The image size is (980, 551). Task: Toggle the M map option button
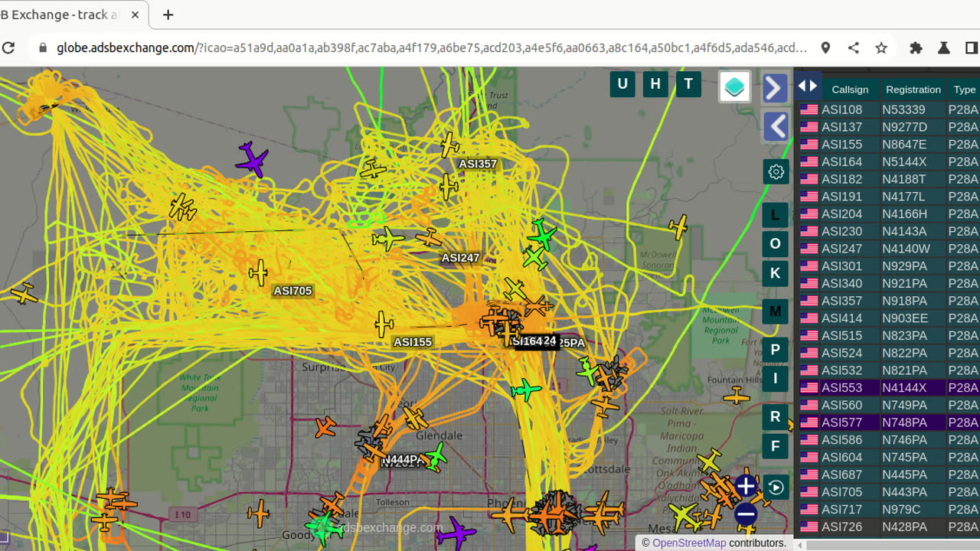[775, 311]
